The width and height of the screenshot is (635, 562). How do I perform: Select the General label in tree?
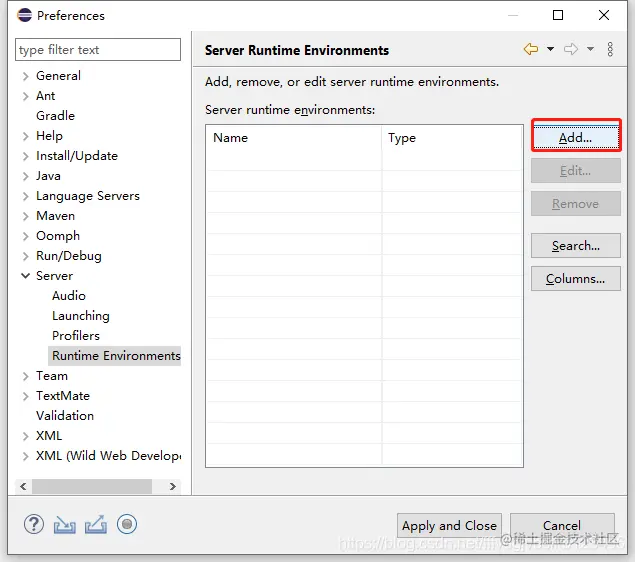coord(58,76)
